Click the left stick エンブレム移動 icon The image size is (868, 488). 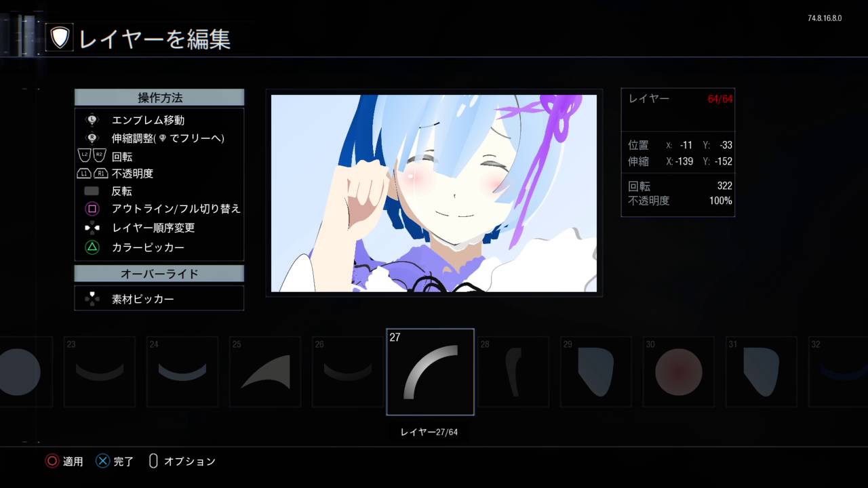pos(92,120)
